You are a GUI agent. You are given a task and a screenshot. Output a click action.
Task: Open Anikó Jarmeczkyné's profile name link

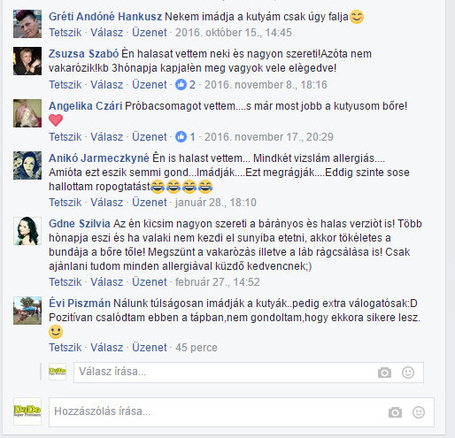coord(99,158)
